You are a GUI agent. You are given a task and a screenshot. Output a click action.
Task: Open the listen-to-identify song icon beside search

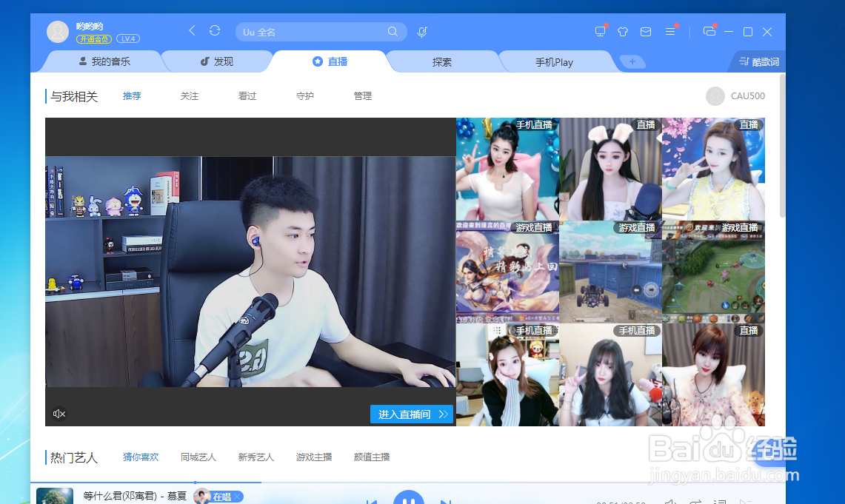pyautogui.click(x=422, y=32)
